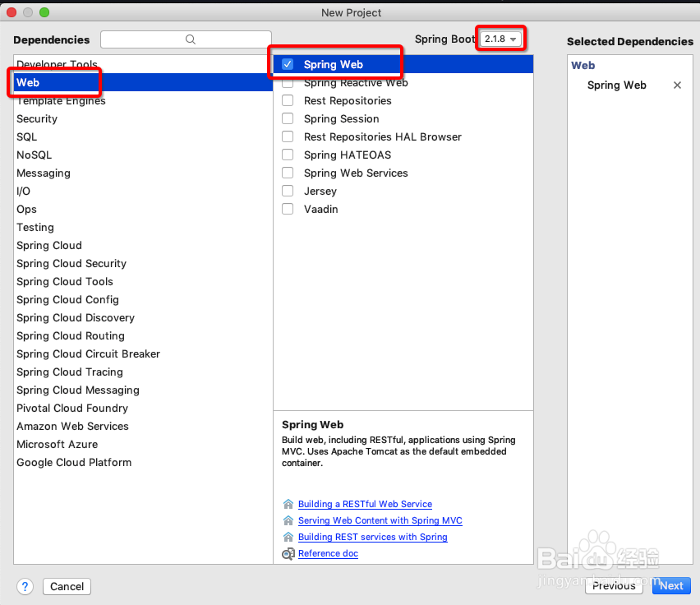
Task: Select the Spring Cloud Messaging category
Action: click(143, 390)
